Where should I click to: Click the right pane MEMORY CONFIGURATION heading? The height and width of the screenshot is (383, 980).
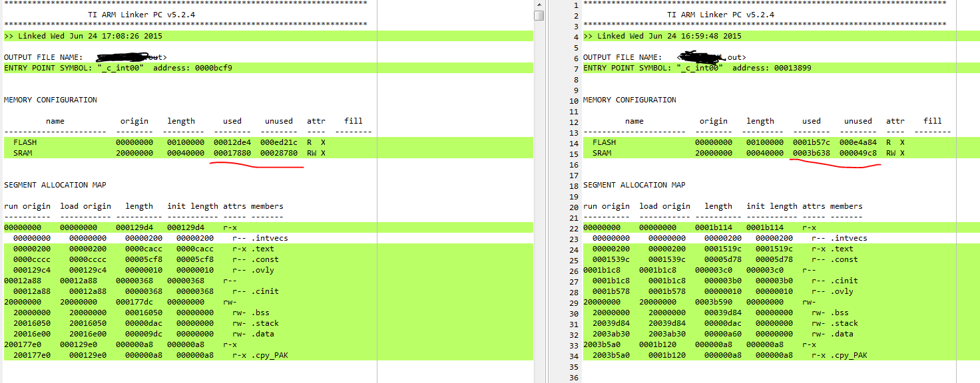[x=630, y=100]
